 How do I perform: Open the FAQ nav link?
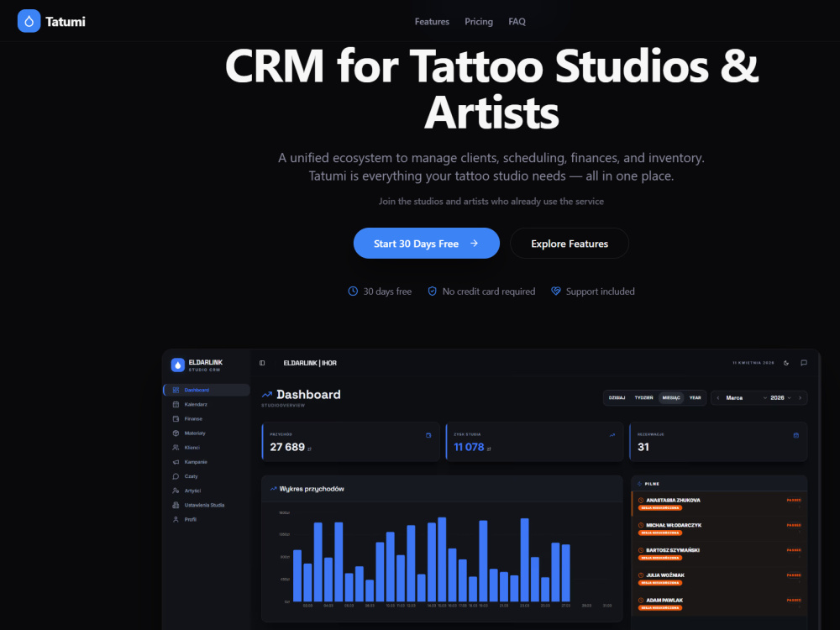click(x=517, y=22)
